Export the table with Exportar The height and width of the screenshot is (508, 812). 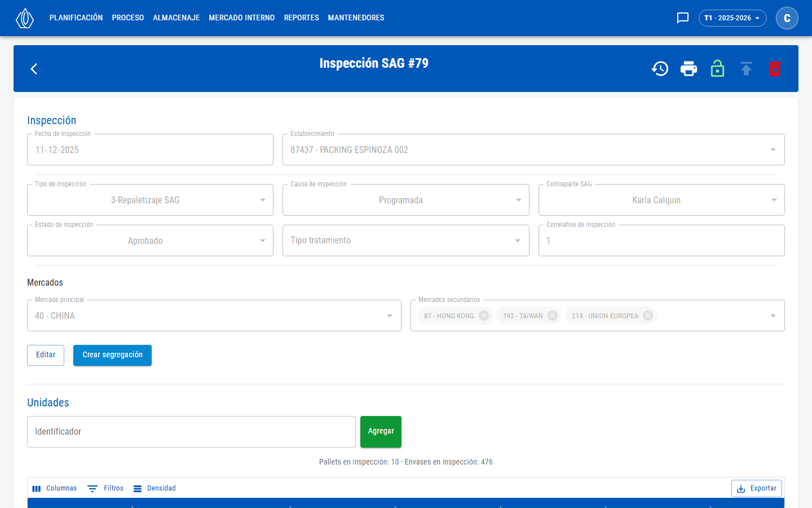(x=757, y=488)
